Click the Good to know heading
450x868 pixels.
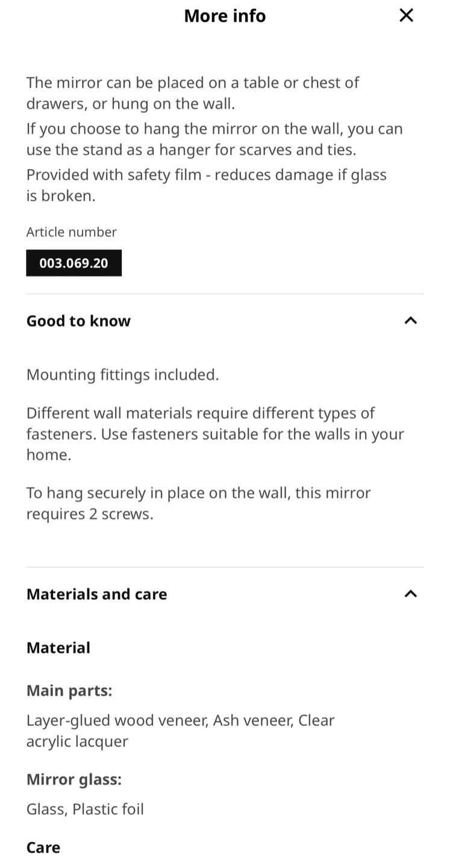[78, 321]
